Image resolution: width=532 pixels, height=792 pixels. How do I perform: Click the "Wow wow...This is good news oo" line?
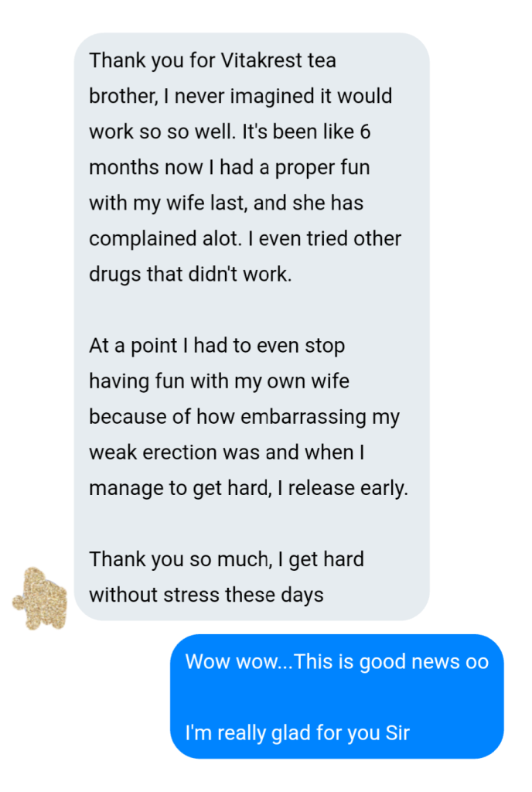click(x=336, y=662)
